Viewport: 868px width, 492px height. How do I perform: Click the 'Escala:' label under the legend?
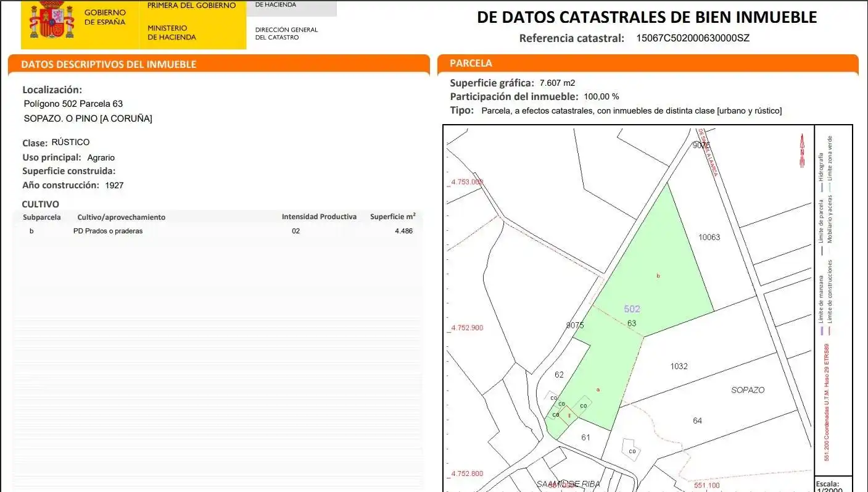point(827,485)
